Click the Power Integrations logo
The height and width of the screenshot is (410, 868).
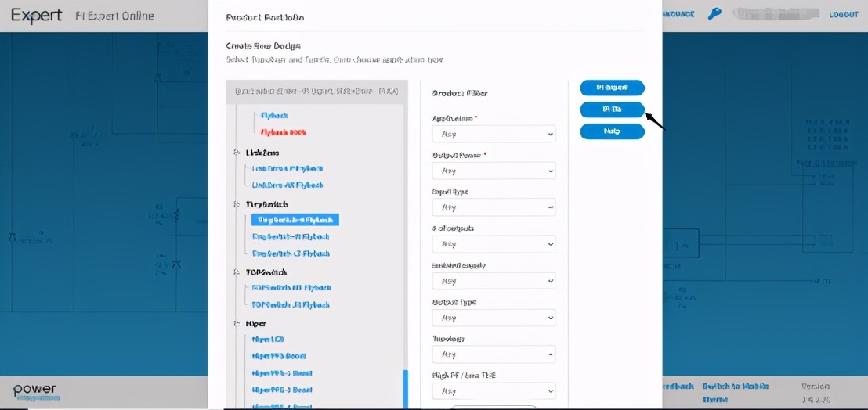pos(34,391)
